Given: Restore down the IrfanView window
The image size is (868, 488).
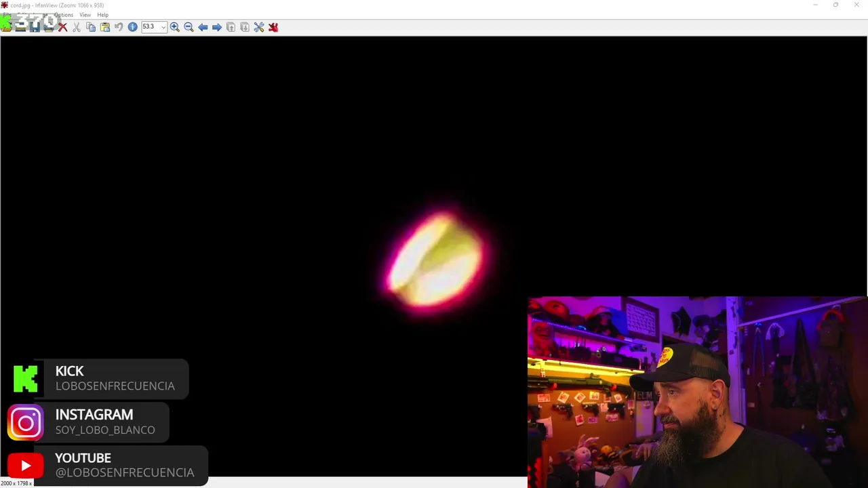Looking at the screenshot, I should click(835, 5).
